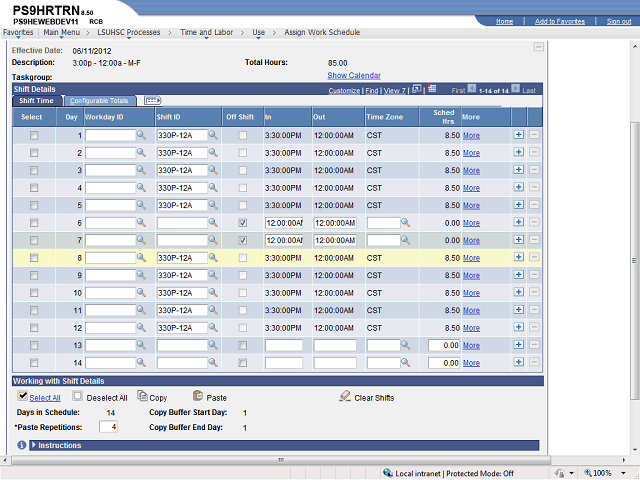Open Assign Work Schedule breadcrumb
The height and width of the screenshot is (480, 640).
[322, 32]
